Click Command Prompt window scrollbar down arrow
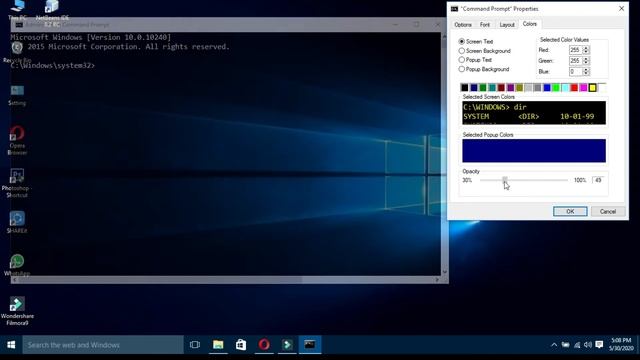The height and width of the screenshot is (360, 640). pos(444,272)
